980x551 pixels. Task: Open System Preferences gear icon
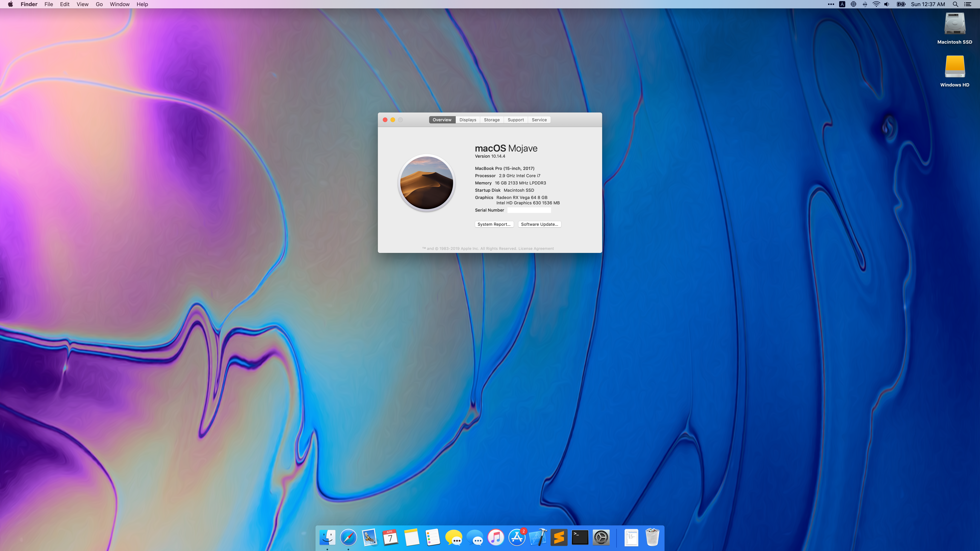[601, 537]
